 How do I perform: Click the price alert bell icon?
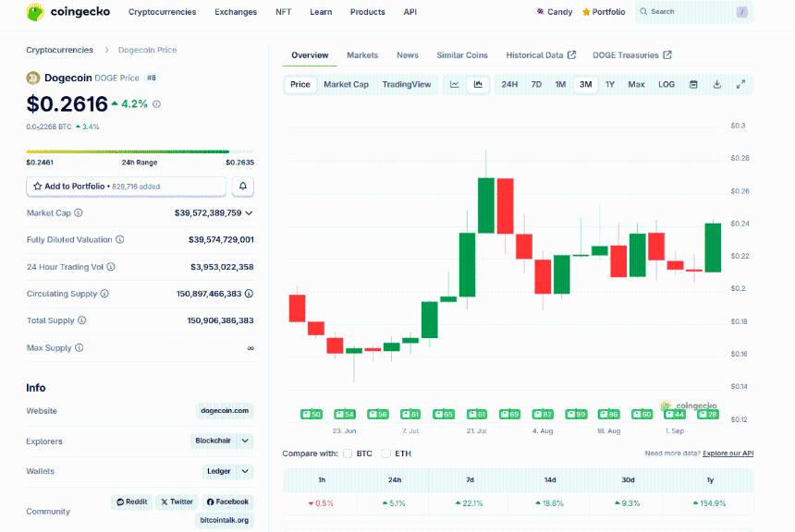click(243, 187)
